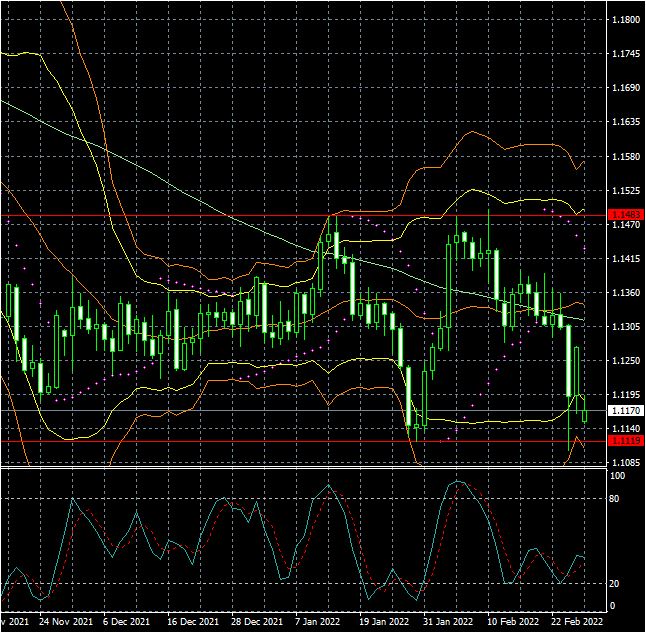Click the oscillator scale value 0
The image size is (646, 633).
pyautogui.click(x=612, y=606)
